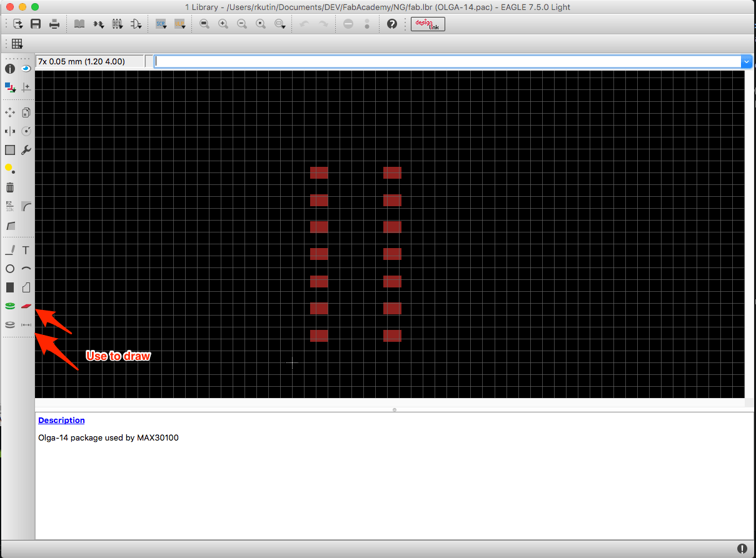Open the library file icon in toolbar
Image resolution: width=756 pixels, height=558 pixels.
[x=18, y=24]
